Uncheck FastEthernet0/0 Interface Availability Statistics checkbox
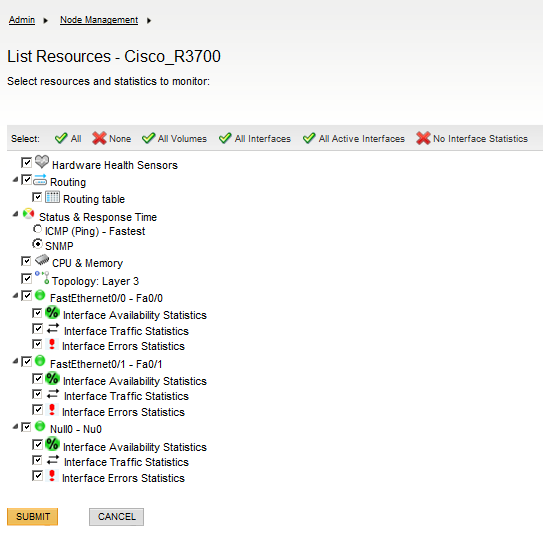This screenshot has height=539, width=543. pos(37,313)
